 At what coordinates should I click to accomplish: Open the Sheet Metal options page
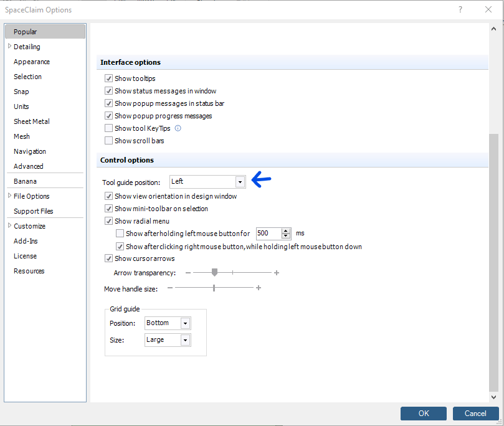tap(32, 121)
